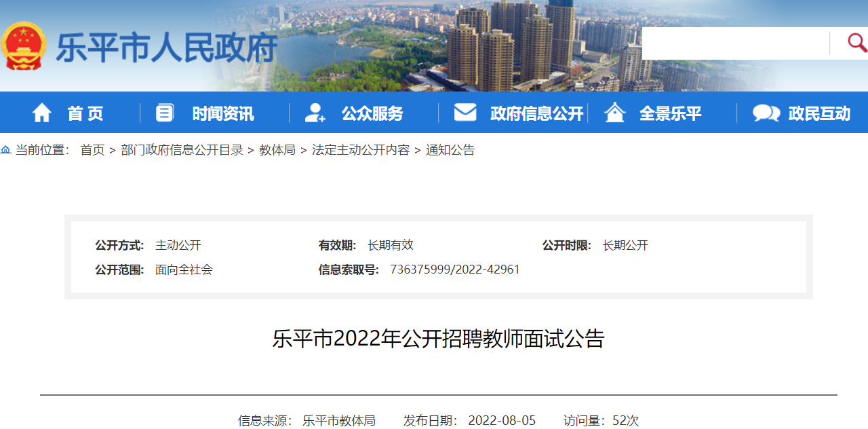Open the 首页 navigation menu item
This screenshot has width=868, height=429.
point(85,113)
